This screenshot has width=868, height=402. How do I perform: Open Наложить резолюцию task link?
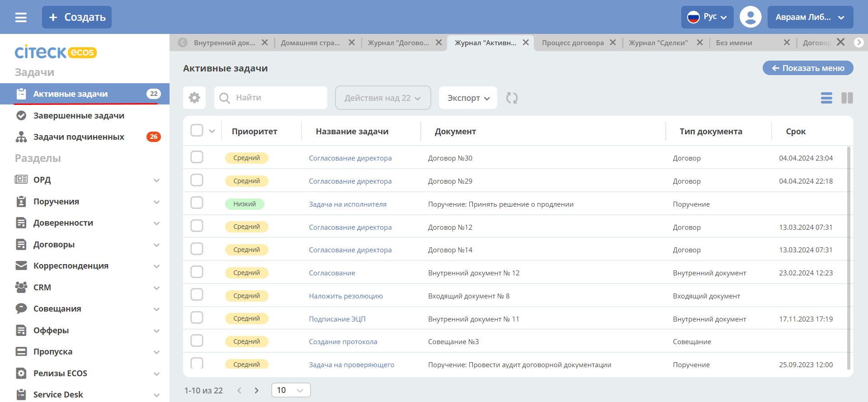pyautogui.click(x=346, y=296)
